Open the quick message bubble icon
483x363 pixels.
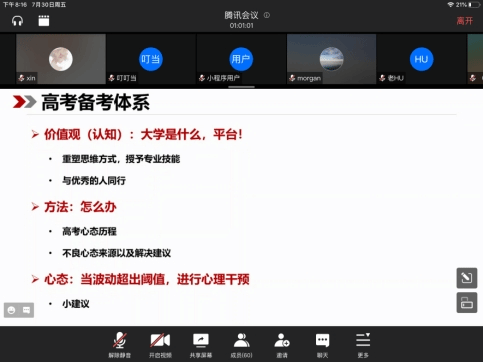pos(26,310)
